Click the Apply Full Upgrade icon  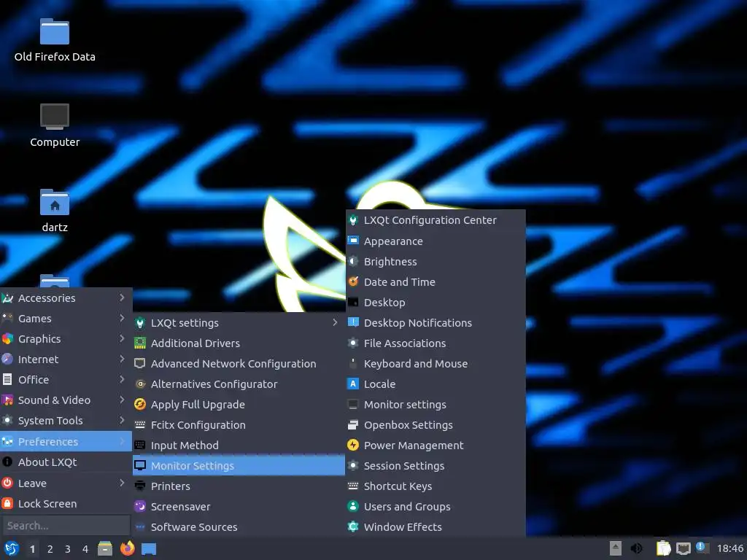click(x=140, y=404)
